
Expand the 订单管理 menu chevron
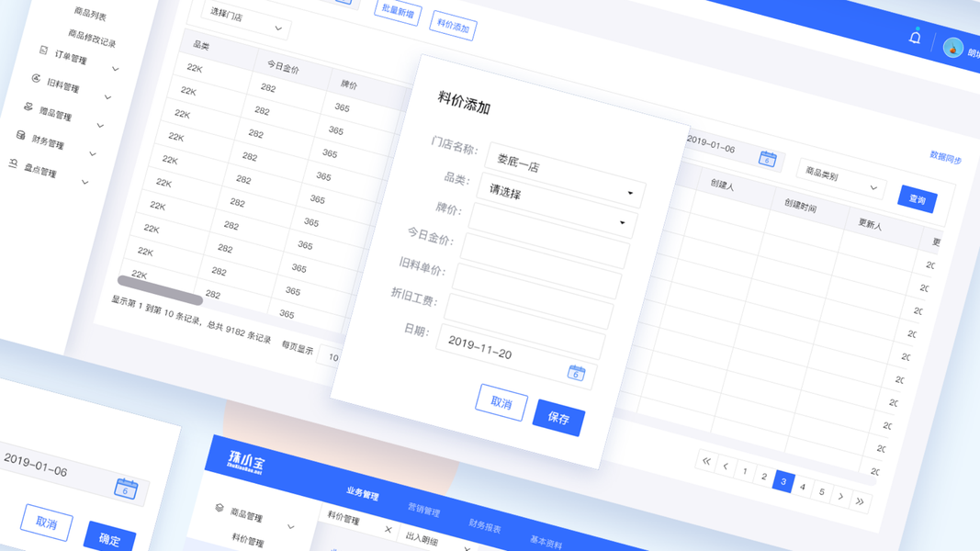[x=115, y=69]
